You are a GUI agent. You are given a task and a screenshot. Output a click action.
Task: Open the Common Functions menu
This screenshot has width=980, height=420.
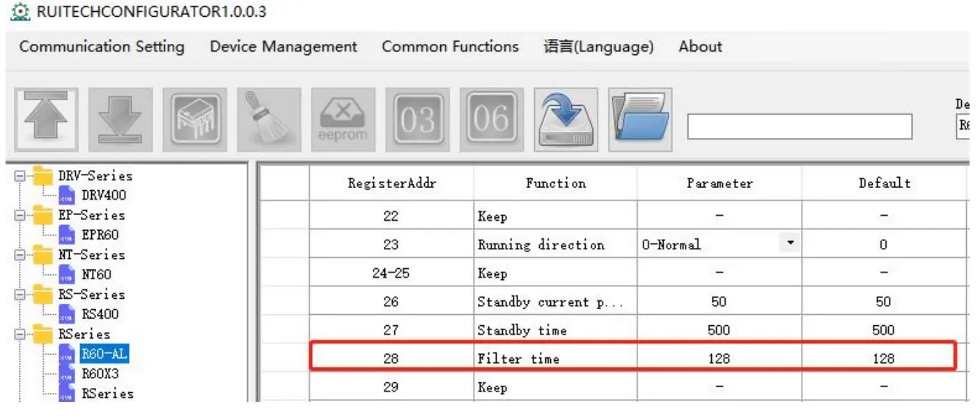(x=450, y=47)
